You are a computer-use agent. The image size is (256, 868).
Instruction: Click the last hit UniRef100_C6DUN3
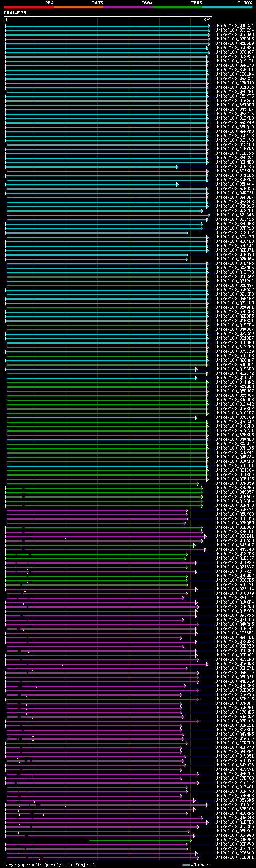pyautogui.click(x=234, y=857)
